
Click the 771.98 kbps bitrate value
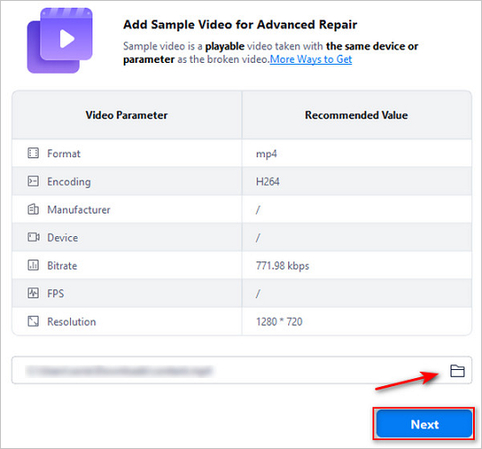[282, 266]
